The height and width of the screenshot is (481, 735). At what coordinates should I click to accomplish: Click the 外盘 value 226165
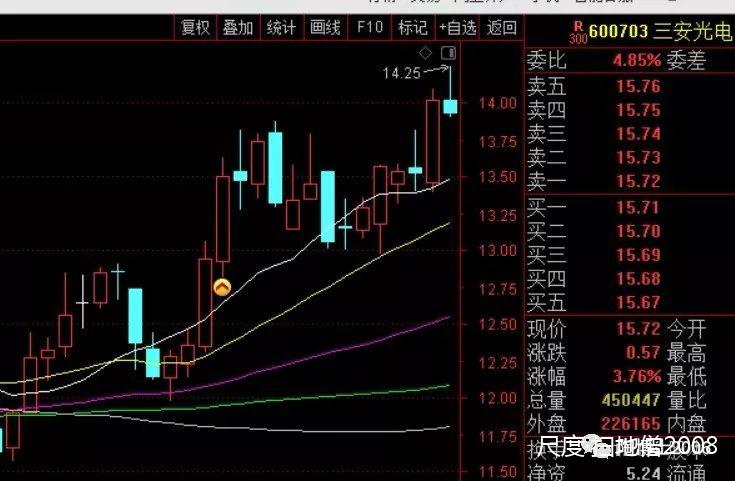point(631,424)
